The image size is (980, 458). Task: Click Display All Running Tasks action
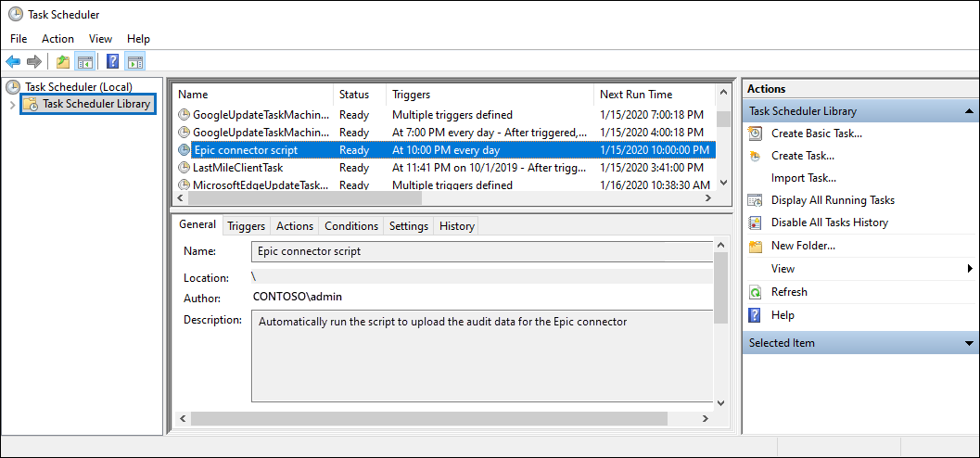point(834,200)
